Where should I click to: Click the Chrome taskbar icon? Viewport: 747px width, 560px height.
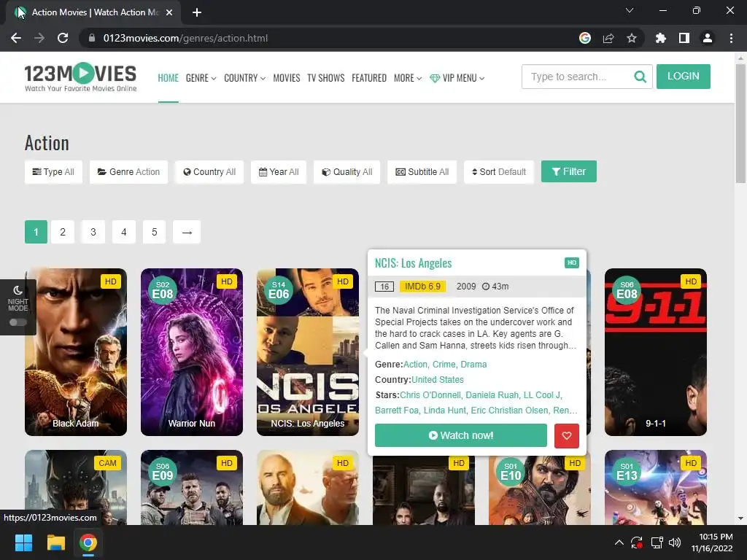coord(88,542)
